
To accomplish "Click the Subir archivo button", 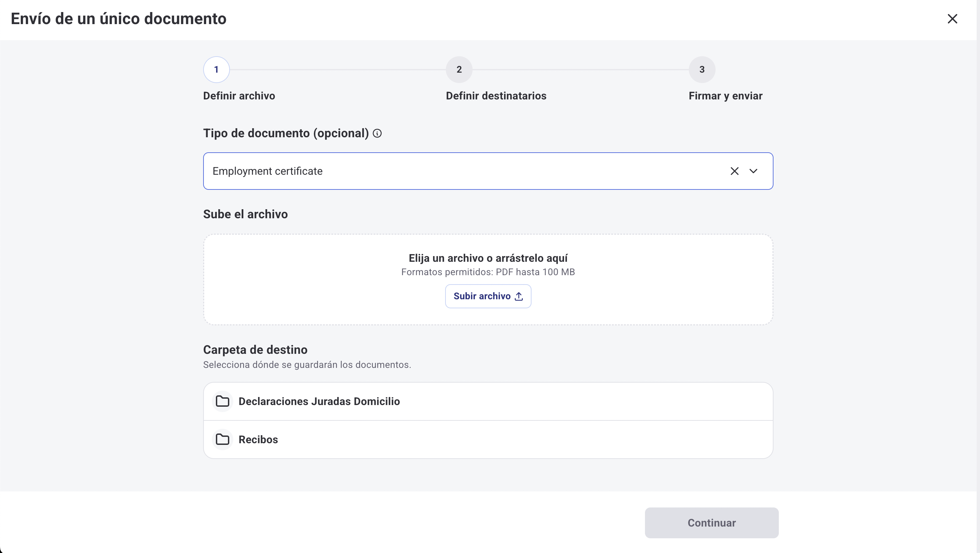I will pyautogui.click(x=488, y=296).
